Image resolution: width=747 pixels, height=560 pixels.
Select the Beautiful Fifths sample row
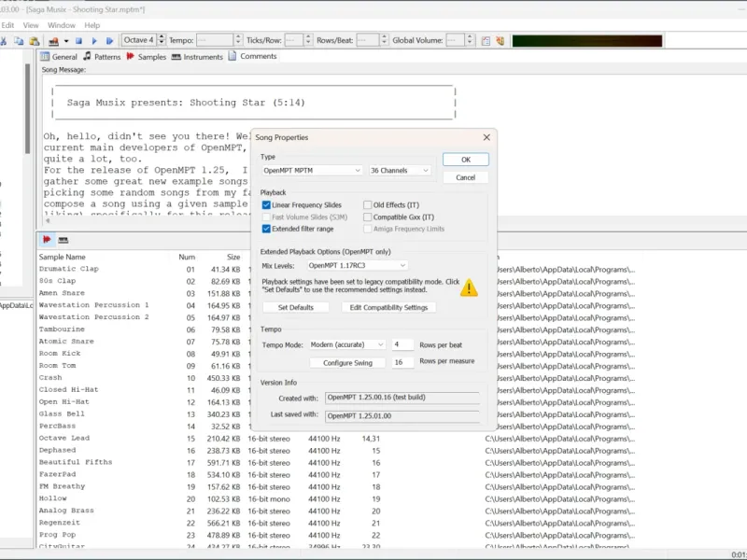point(76,462)
